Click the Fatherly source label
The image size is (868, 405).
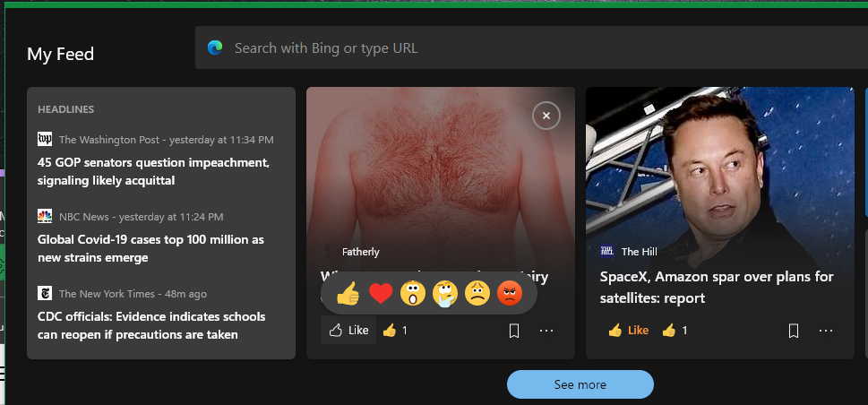pyautogui.click(x=361, y=252)
